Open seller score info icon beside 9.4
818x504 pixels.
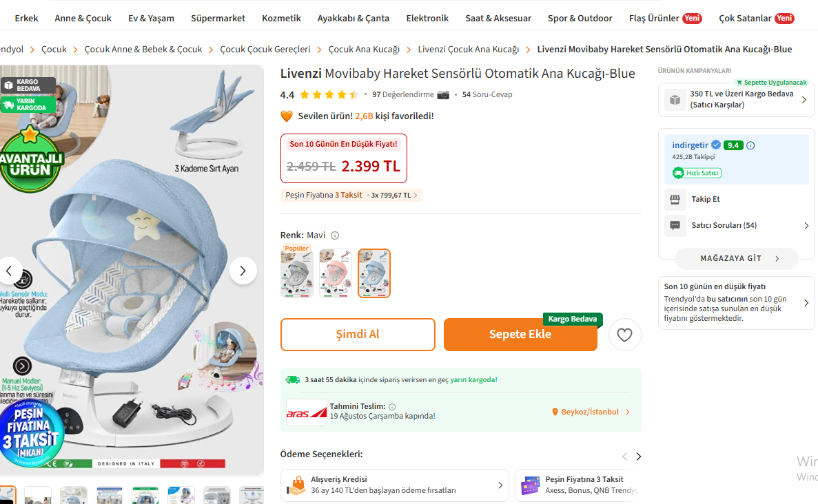click(x=750, y=145)
